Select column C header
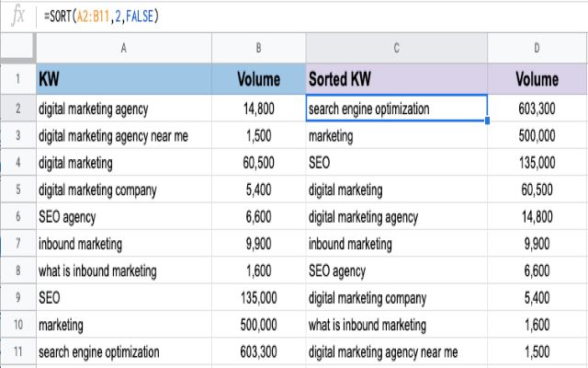The image size is (588, 368). click(396, 47)
